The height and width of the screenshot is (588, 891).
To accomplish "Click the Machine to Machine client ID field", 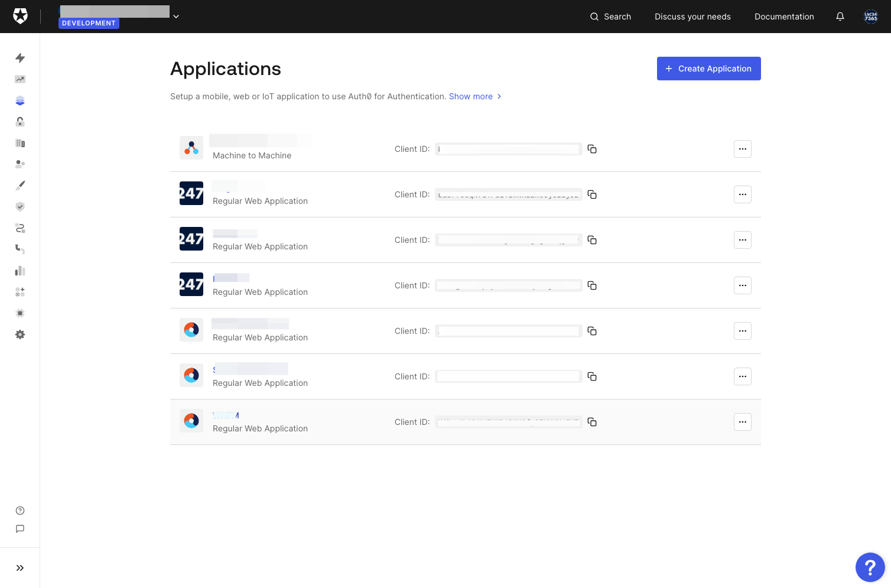I will tap(509, 149).
